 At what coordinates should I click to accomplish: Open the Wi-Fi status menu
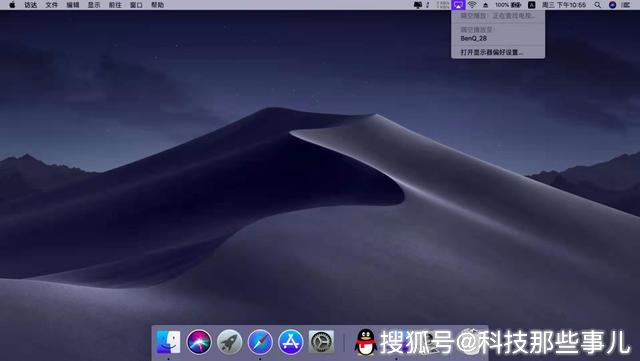(x=472, y=5)
